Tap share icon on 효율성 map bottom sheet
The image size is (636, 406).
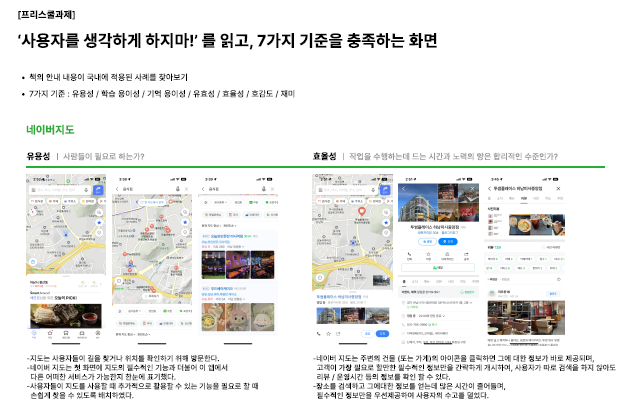[x=338, y=334]
